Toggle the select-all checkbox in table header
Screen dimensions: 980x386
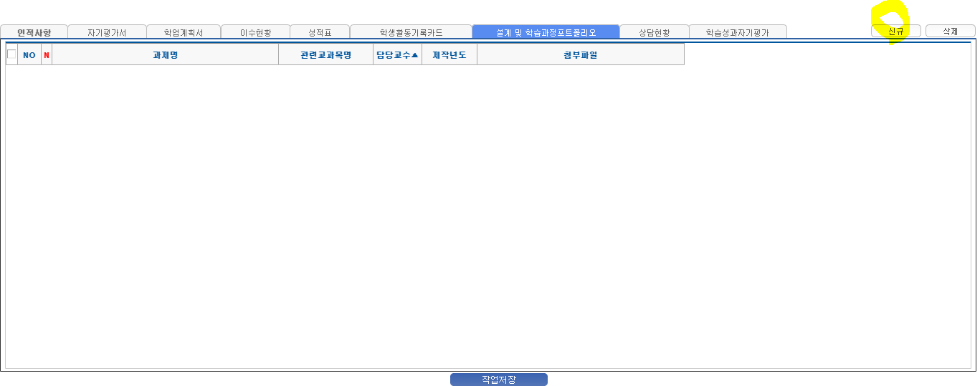(x=11, y=54)
